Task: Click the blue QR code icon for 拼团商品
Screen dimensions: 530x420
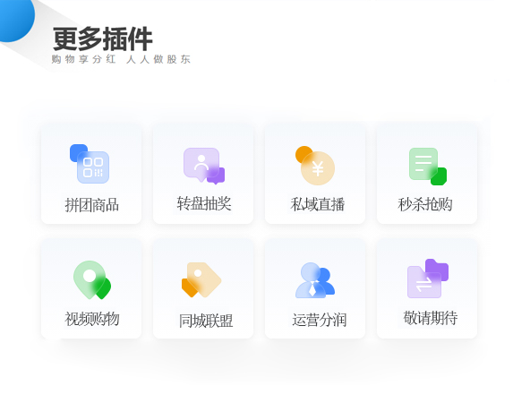Action: (90, 164)
